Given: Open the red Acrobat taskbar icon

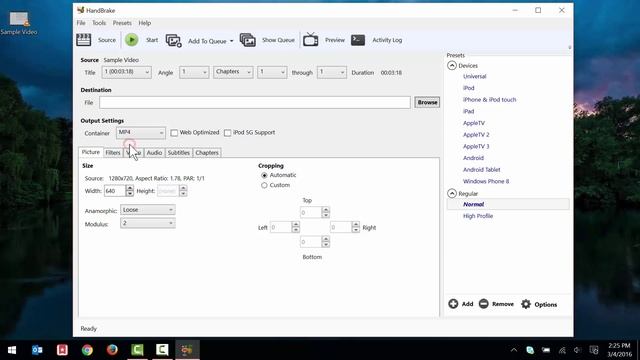Looking at the screenshot, I should pyautogui.click(x=62, y=350).
